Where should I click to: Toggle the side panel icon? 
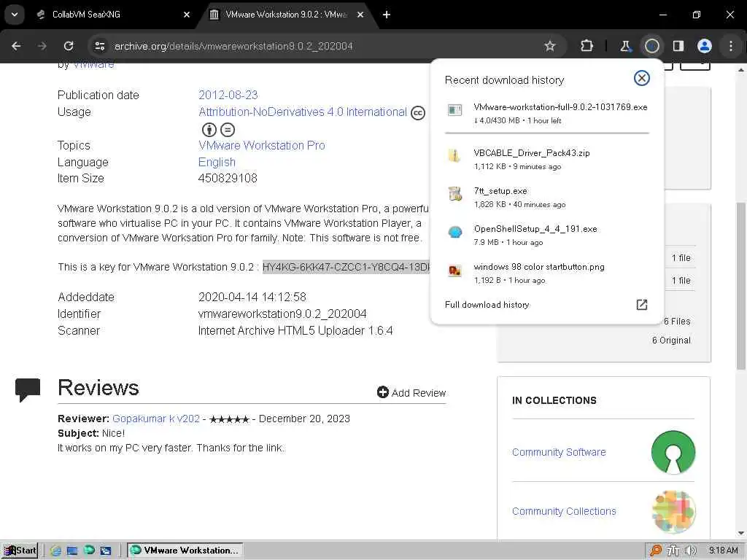point(678,46)
